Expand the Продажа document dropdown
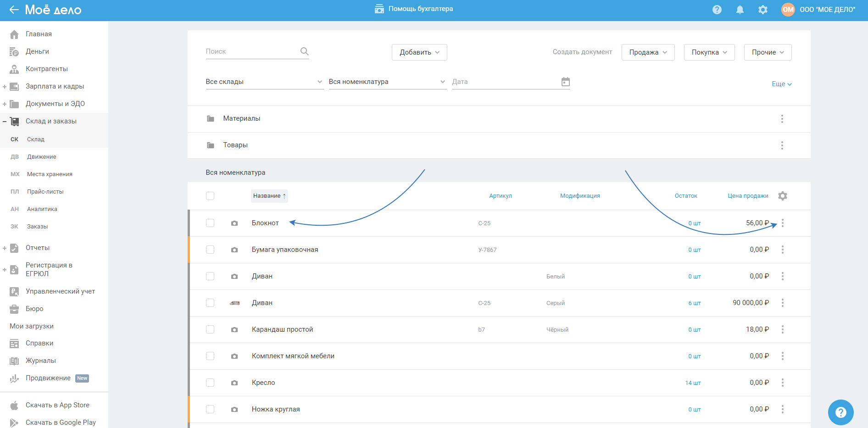Viewport: 868px width, 428px height. [647, 52]
